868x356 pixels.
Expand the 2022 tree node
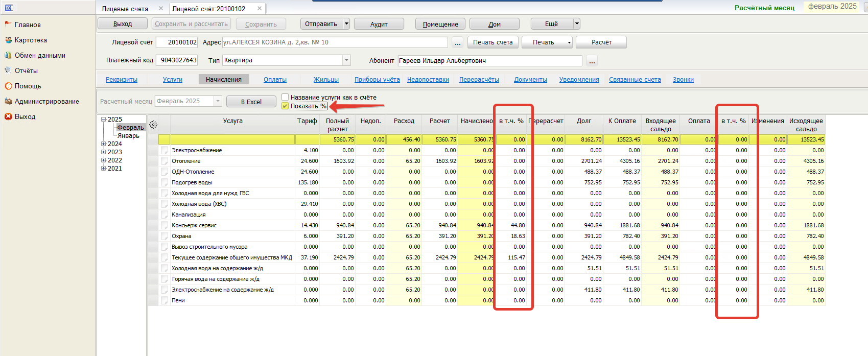tap(103, 160)
